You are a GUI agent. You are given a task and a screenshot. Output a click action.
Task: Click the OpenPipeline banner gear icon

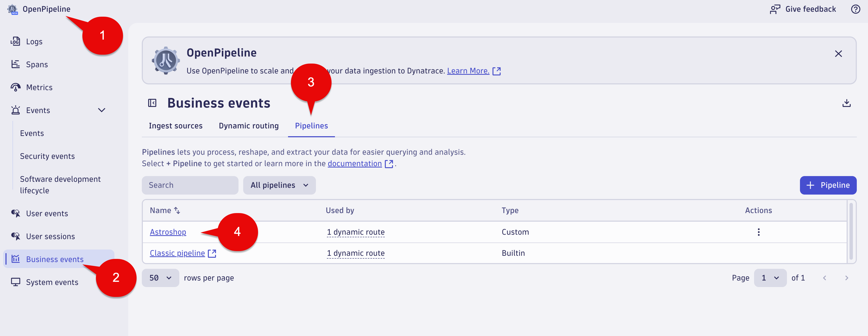click(166, 61)
